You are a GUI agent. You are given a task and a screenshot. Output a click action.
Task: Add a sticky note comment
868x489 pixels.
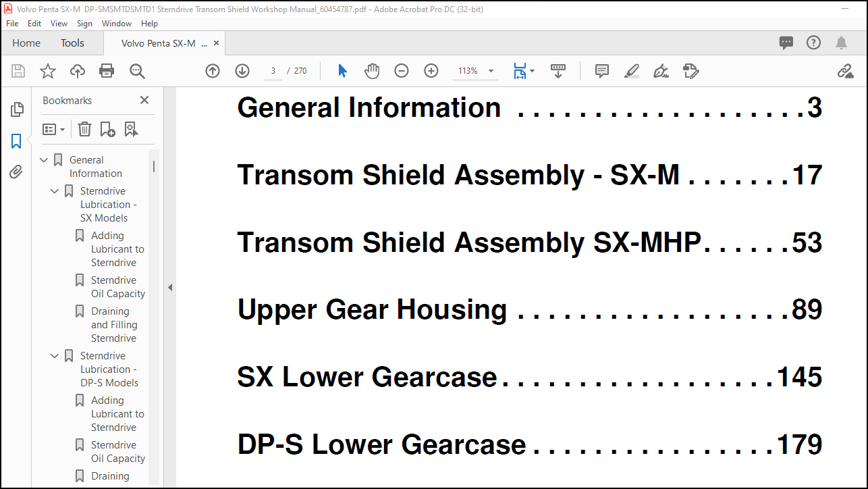coord(602,71)
